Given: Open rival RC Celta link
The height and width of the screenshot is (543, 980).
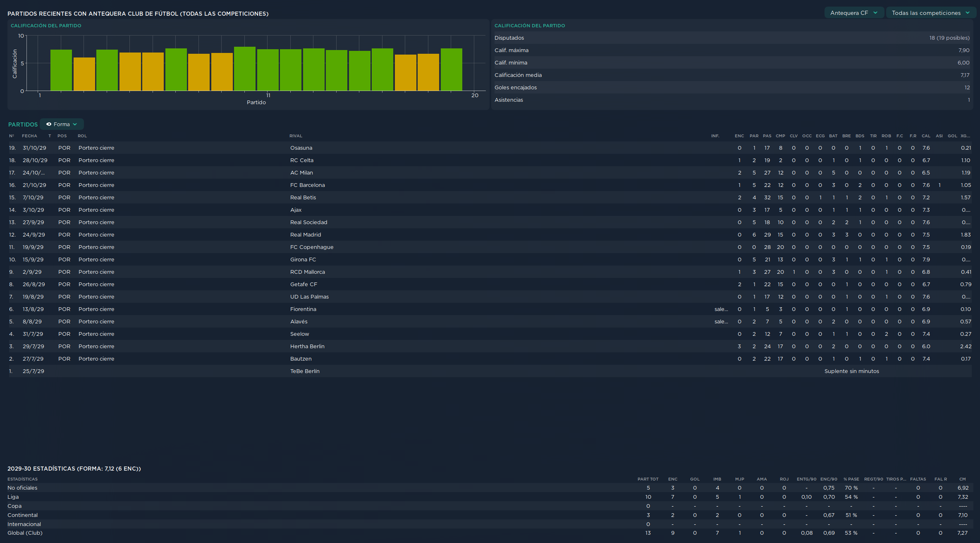Looking at the screenshot, I should [302, 160].
